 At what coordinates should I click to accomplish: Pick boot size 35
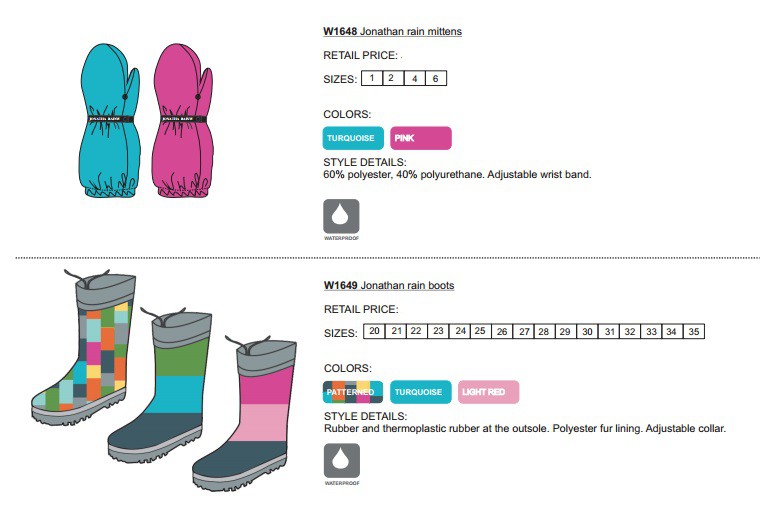[x=694, y=331]
